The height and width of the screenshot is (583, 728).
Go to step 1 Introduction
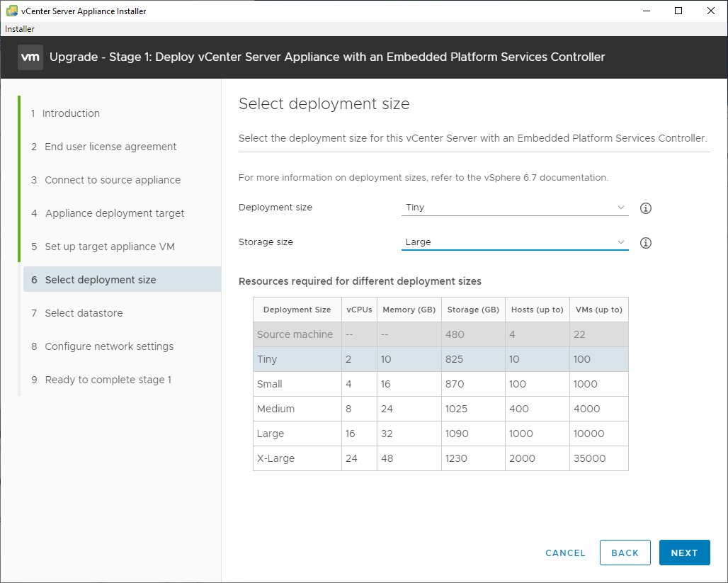(65, 113)
